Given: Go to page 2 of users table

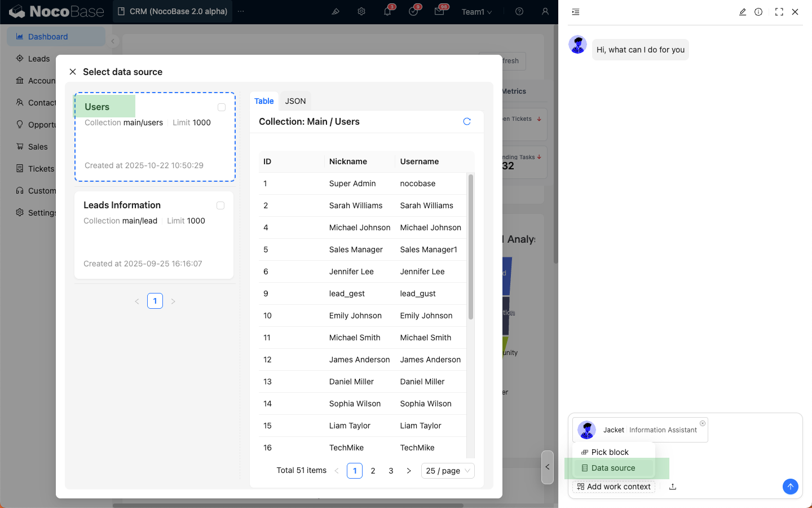Looking at the screenshot, I should pyautogui.click(x=373, y=471).
